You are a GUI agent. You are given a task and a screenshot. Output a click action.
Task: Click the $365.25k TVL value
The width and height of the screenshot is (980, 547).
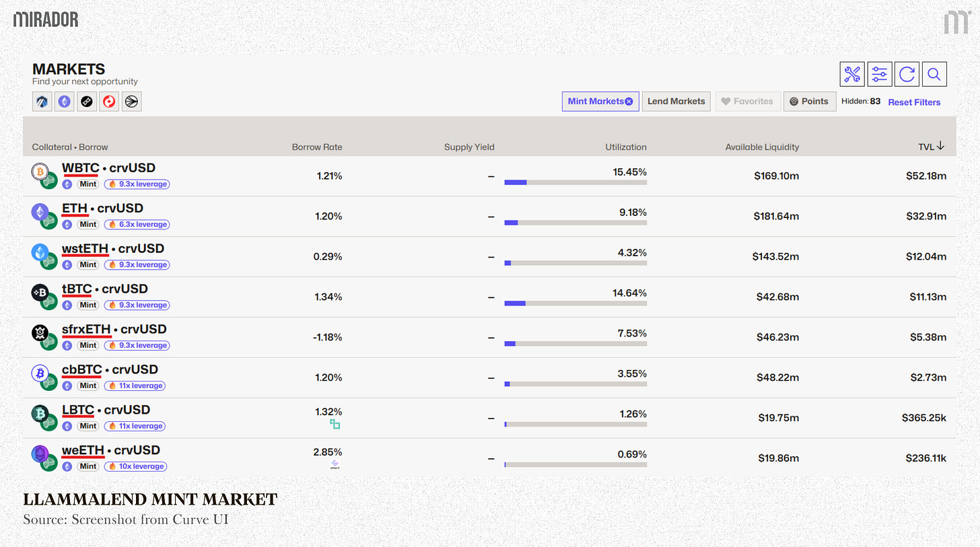924,418
